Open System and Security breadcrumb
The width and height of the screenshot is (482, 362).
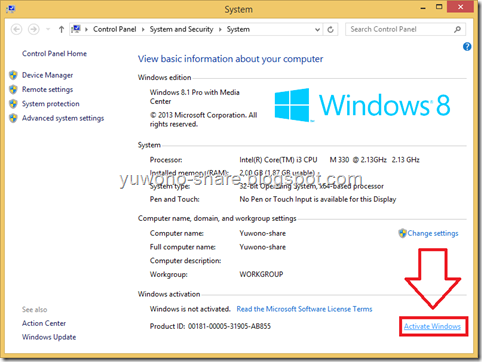[181, 29]
